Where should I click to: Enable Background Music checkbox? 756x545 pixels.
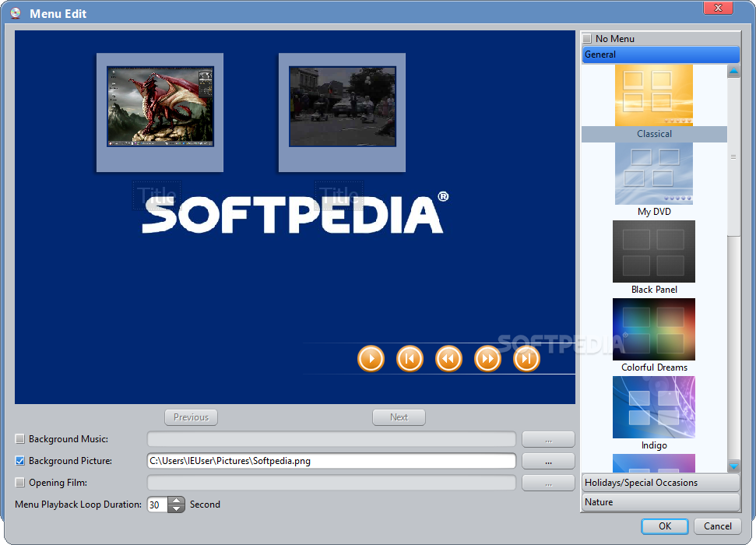click(x=19, y=439)
